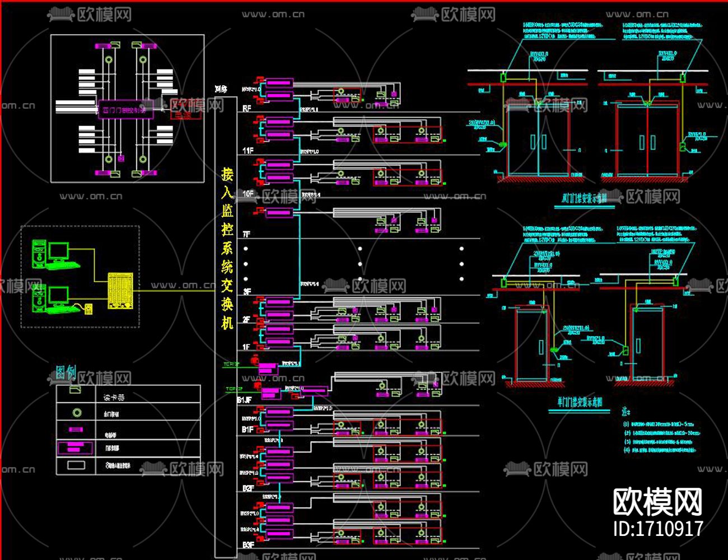Click the single-door installation diagram title
Screen dimensions: 728x560
[x=580, y=402]
